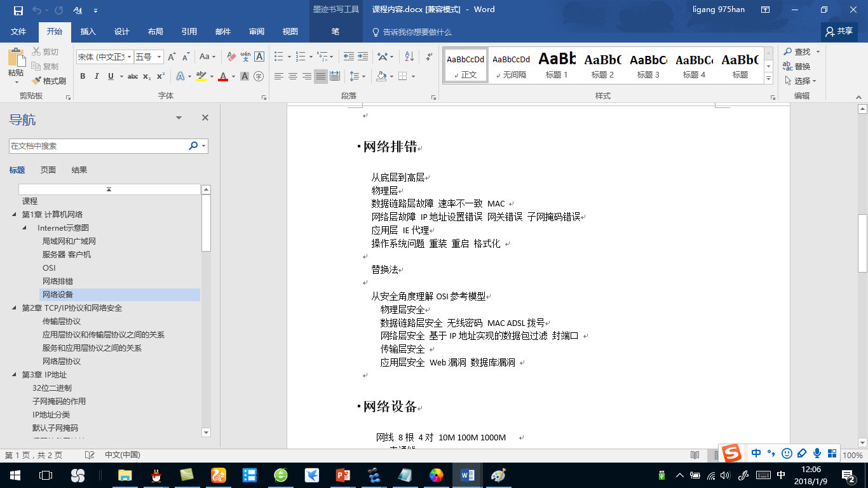Screen dimensions: 868x488
Task: Click the increase indent icon
Action: [363, 57]
